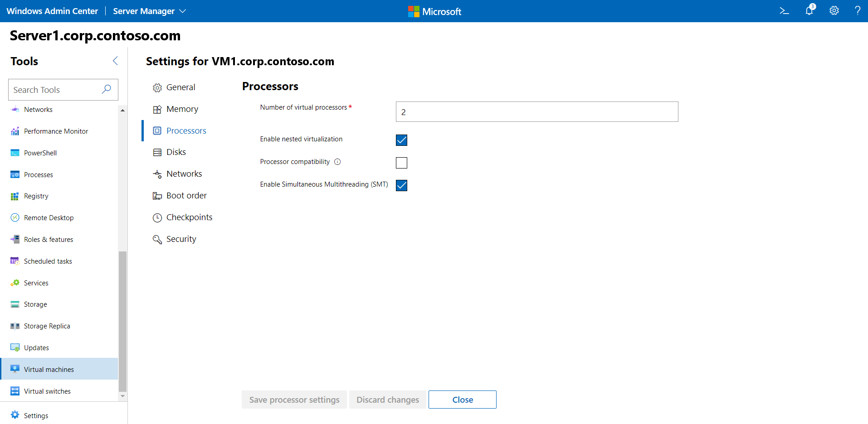Click Save processor settings
Viewport: 868px width, 424px height.
(x=294, y=400)
